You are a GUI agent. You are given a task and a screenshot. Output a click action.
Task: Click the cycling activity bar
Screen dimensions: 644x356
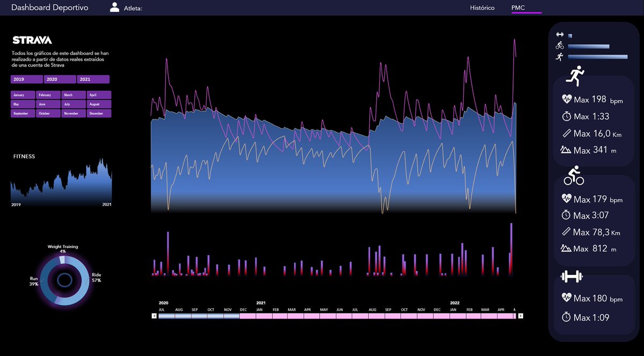(x=588, y=46)
